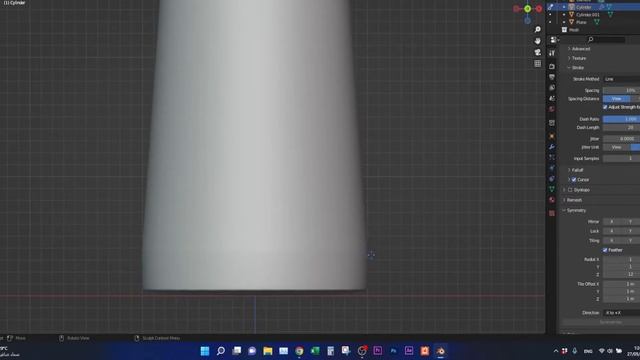Click the green Y axis on navigation gizmo
The width and height of the screenshot is (640, 360).
527,9
